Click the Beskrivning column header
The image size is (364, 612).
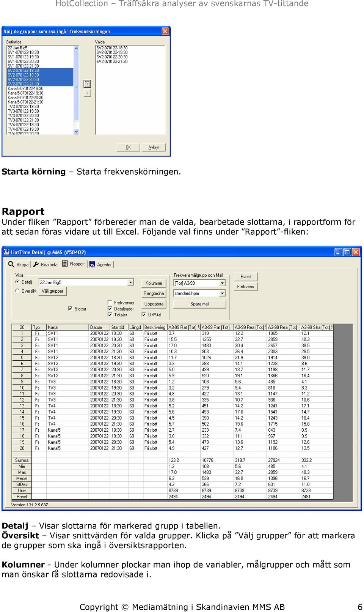[155, 327]
